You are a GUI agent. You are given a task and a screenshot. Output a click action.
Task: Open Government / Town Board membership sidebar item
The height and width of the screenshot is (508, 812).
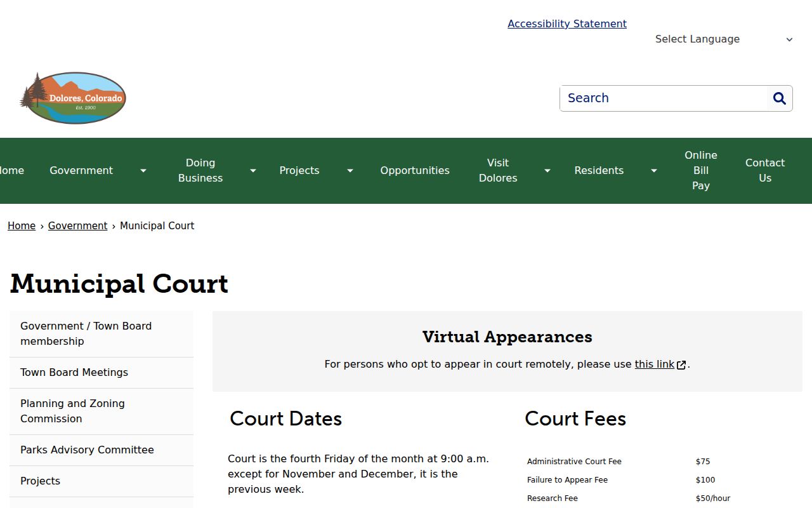(x=101, y=334)
